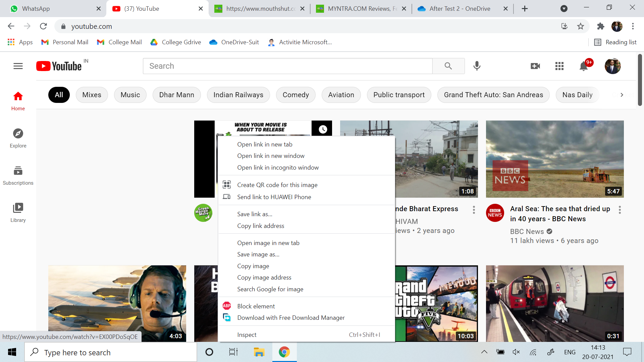The width and height of the screenshot is (644, 362).
Task: Go to Explore in sidebar
Action: pos(18,138)
